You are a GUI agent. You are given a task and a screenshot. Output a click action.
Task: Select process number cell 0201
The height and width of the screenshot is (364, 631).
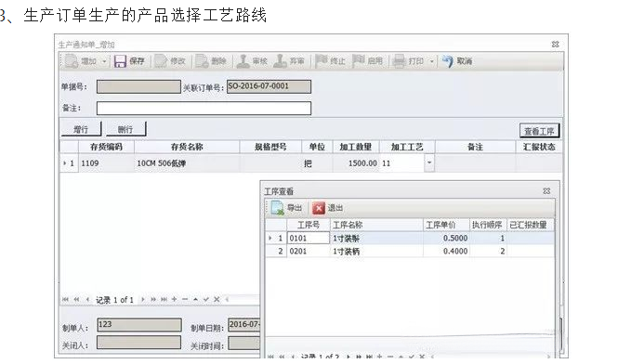coord(309,252)
